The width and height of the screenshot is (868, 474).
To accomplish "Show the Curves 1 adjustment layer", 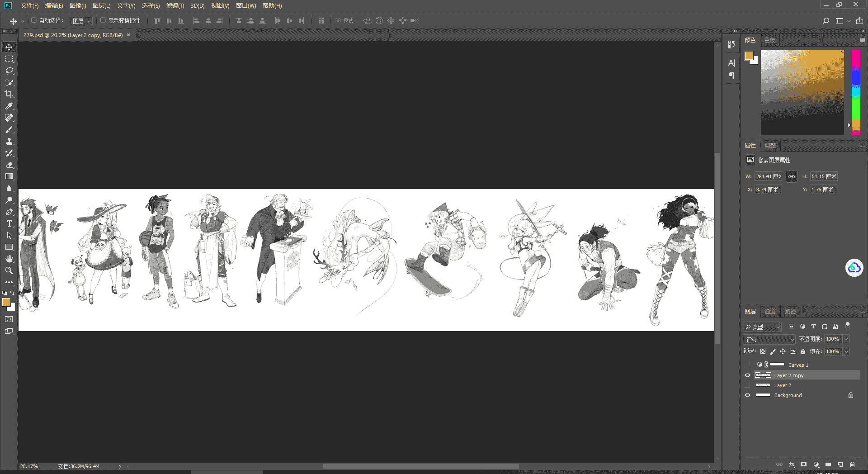I will point(747,365).
